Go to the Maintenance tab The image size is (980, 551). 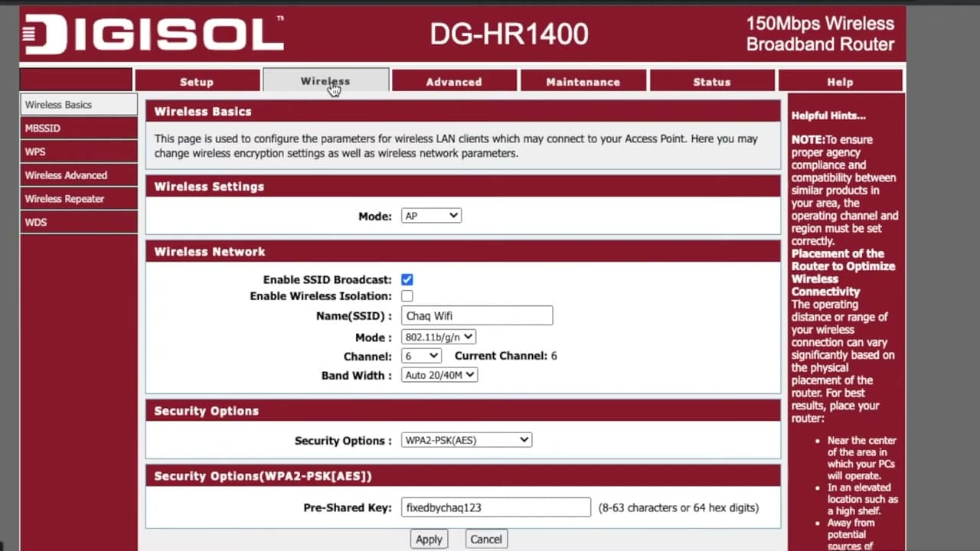coord(583,81)
